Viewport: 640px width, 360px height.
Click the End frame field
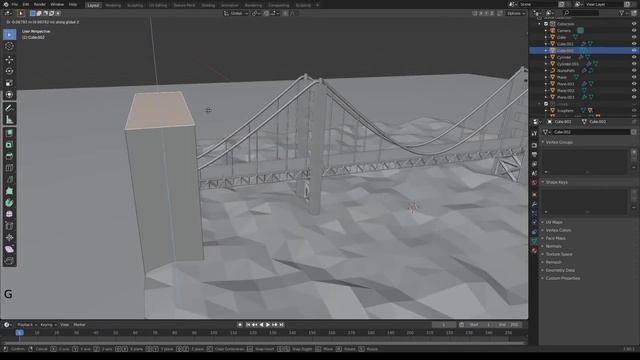510,325
